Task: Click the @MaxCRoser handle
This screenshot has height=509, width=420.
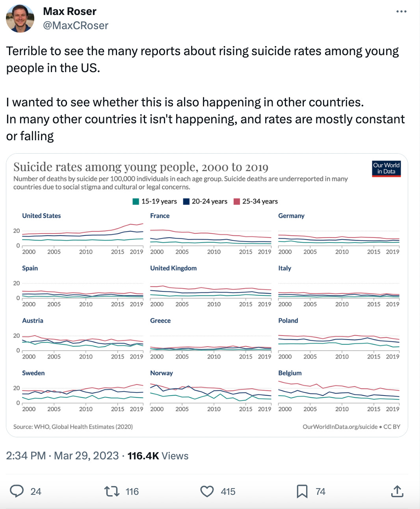Action: tap(75, 26)
